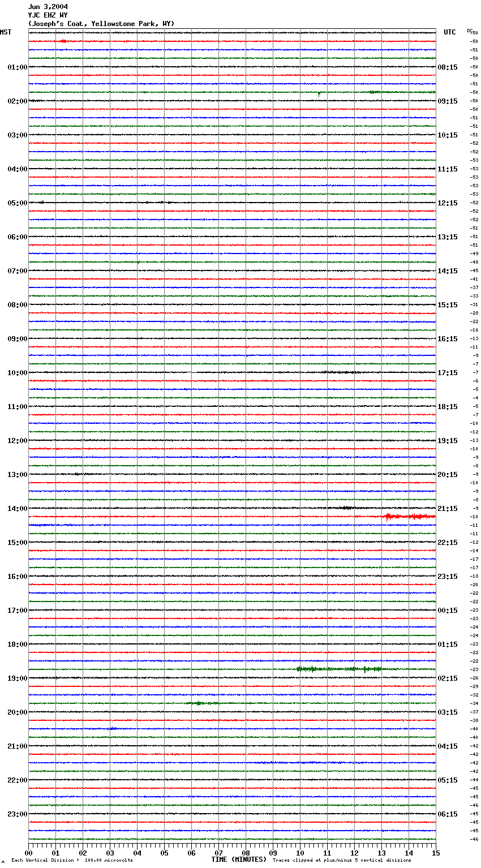Click the 08:15 UTC time label
Viewport: 481px width, 868px height.
[448, 67]
